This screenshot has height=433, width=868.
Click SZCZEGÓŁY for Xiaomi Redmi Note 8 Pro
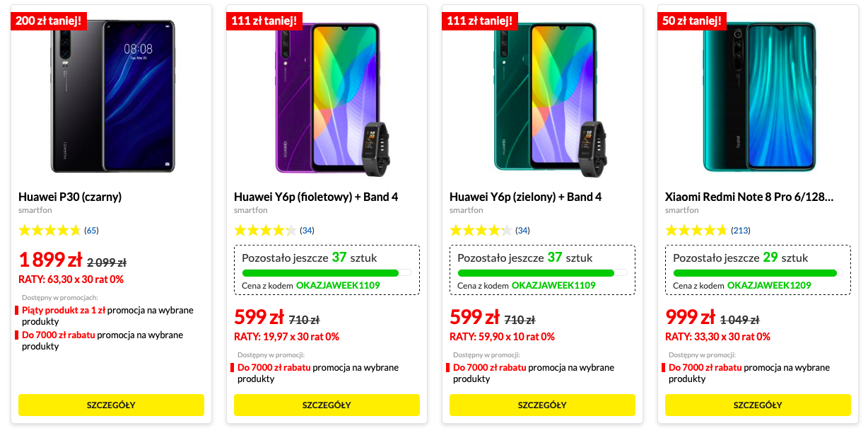coord(758,405)
